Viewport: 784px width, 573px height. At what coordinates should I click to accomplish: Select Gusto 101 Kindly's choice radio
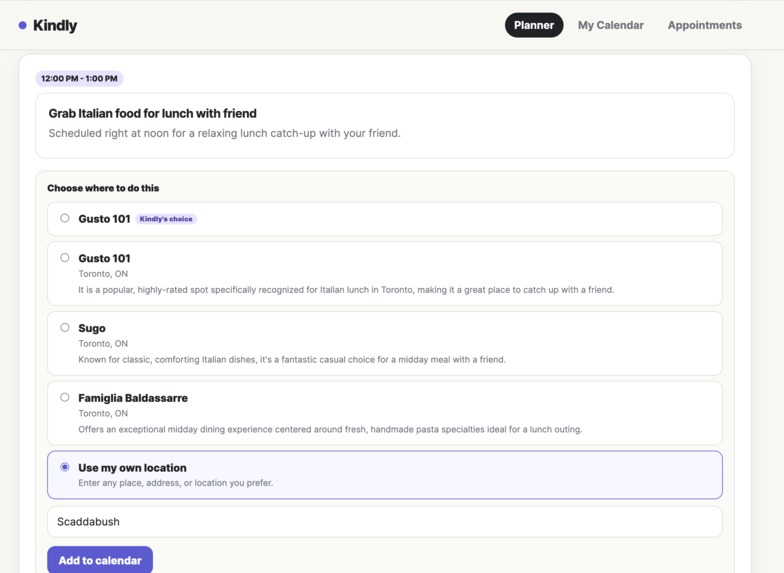pos(64,218)
